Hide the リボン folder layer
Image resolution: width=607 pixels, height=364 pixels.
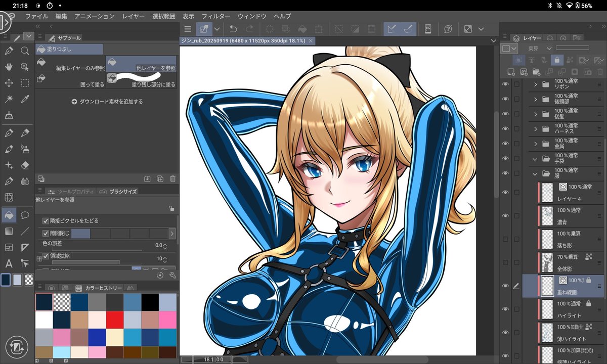pyautogui.click(x=505, y=84)
